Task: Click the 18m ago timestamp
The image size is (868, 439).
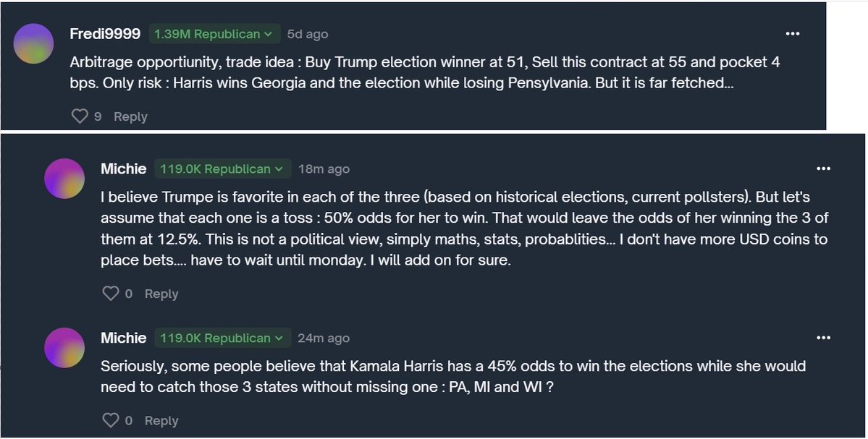Action: (x=324, y=169)
